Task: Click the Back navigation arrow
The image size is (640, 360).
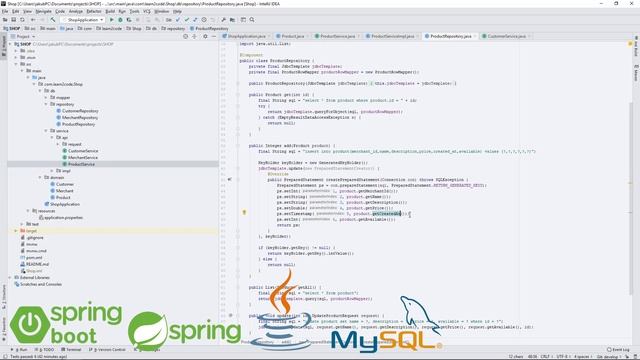Action: pyautogui.click(x=33, y=20)
